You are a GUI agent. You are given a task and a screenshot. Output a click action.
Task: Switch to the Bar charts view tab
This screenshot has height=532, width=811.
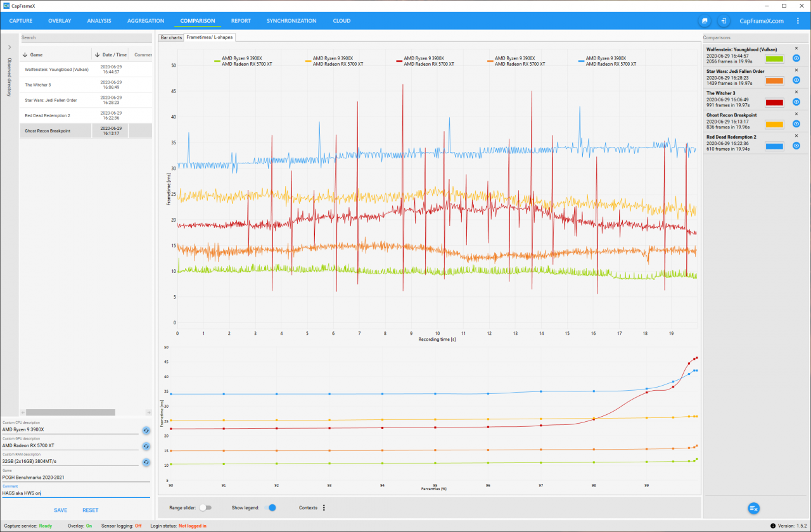tap(171, 38)
